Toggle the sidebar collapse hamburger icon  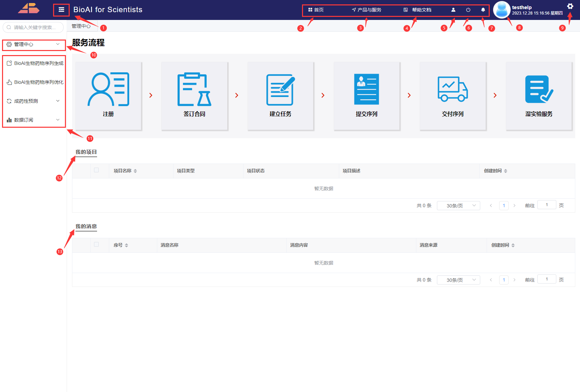click(x=61, y=10)
